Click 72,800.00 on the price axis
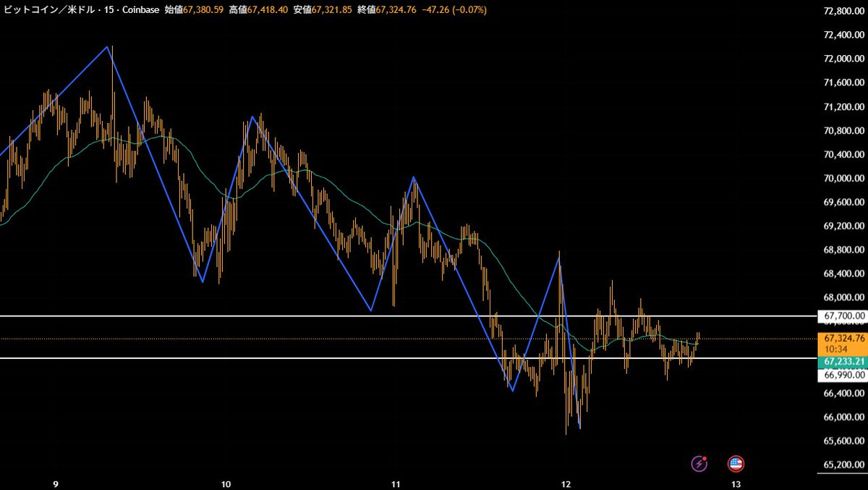Screen dimensions: 868x490 pos(843,11)
